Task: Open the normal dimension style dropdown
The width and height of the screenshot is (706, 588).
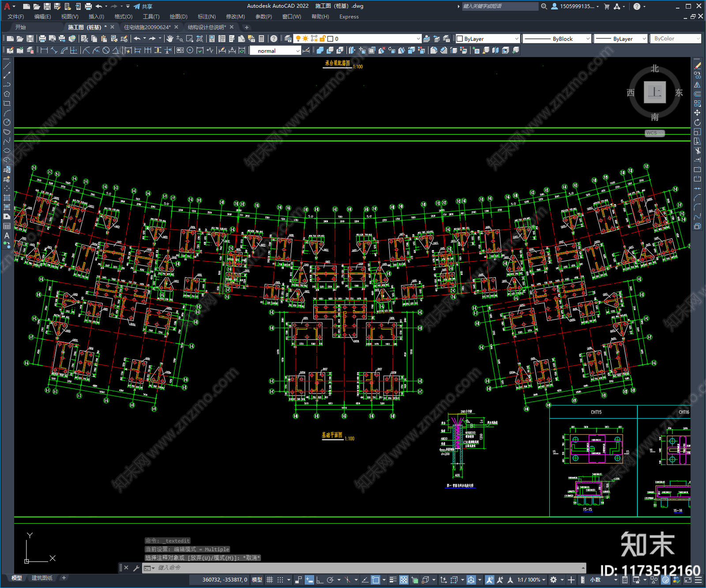Action: pyautogui.click(x=275, y=51)
